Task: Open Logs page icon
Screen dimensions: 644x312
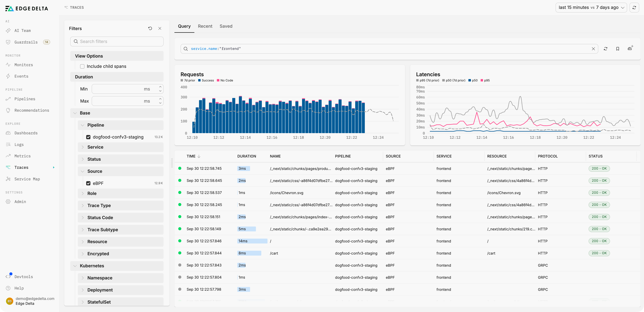Action: point(8,144)
